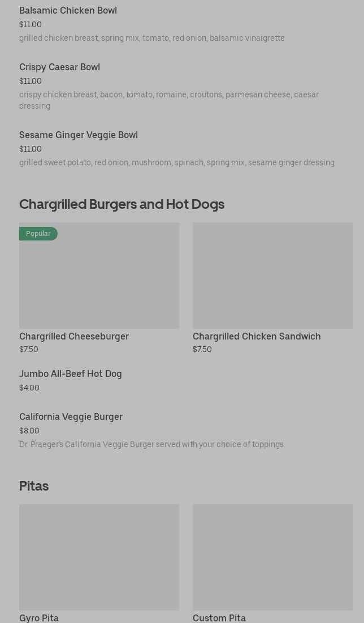The image size is (364, 623).
Task: Click the balsamic vinaigrette ingredients description
Action: 151,38
